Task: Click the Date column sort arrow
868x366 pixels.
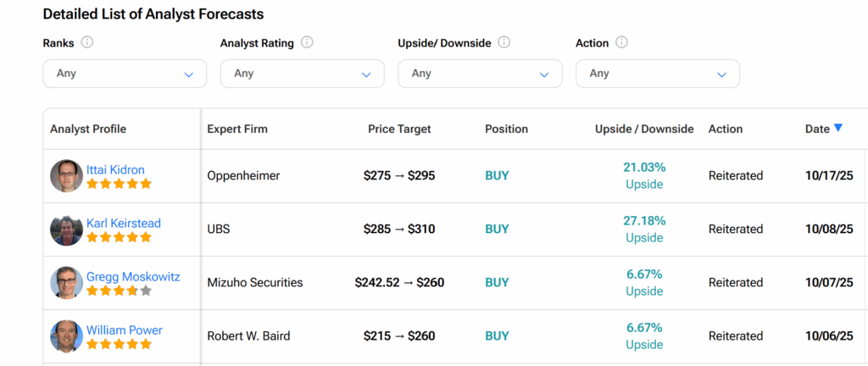Action: [838, 128]
